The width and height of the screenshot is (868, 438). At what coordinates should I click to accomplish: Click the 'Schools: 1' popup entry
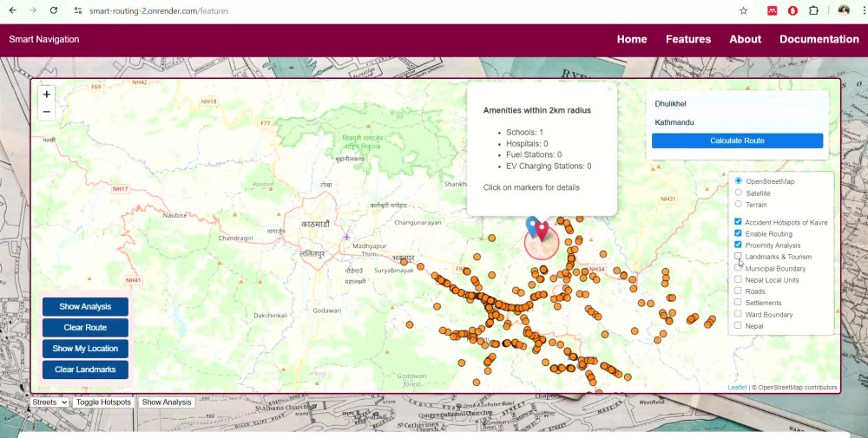pyautogui.click(x=524, y=132)
